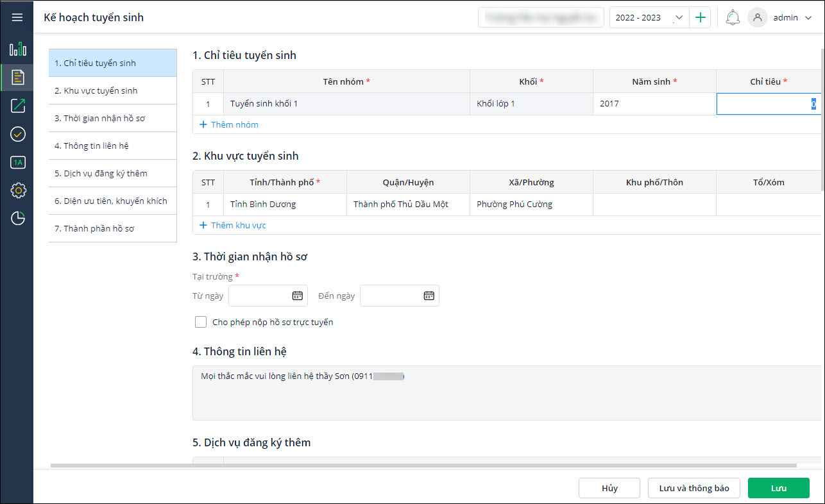Image resolution: width=825 pixels, height=504 pixels.
Task: Open the settings gear sidebar icon
Action: (x=18, y=190)
